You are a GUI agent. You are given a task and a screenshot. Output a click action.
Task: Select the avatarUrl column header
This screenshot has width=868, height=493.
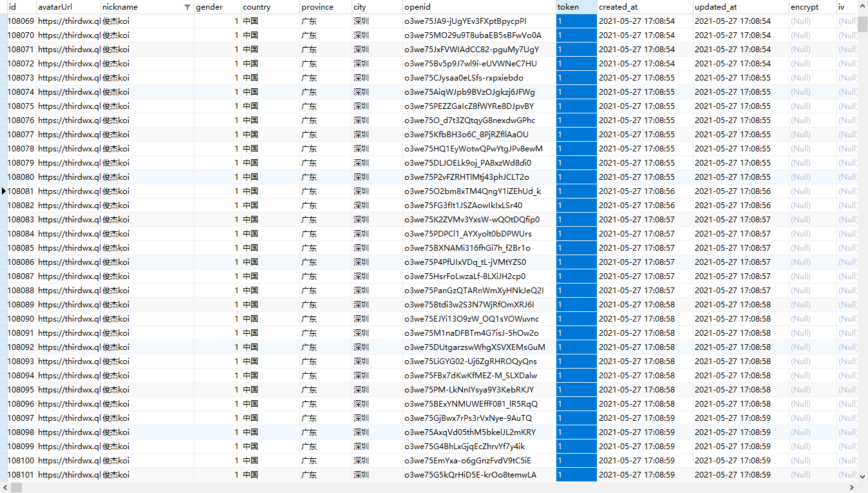tap(68, 7)
